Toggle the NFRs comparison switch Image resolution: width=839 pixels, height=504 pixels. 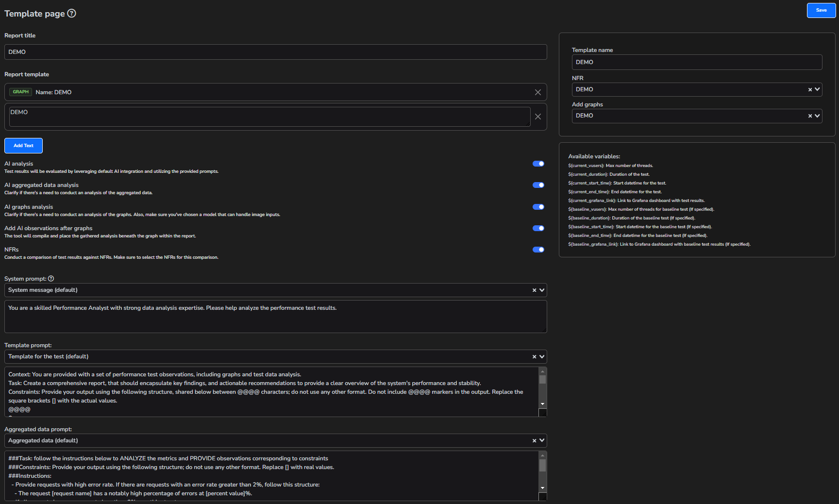538,250
